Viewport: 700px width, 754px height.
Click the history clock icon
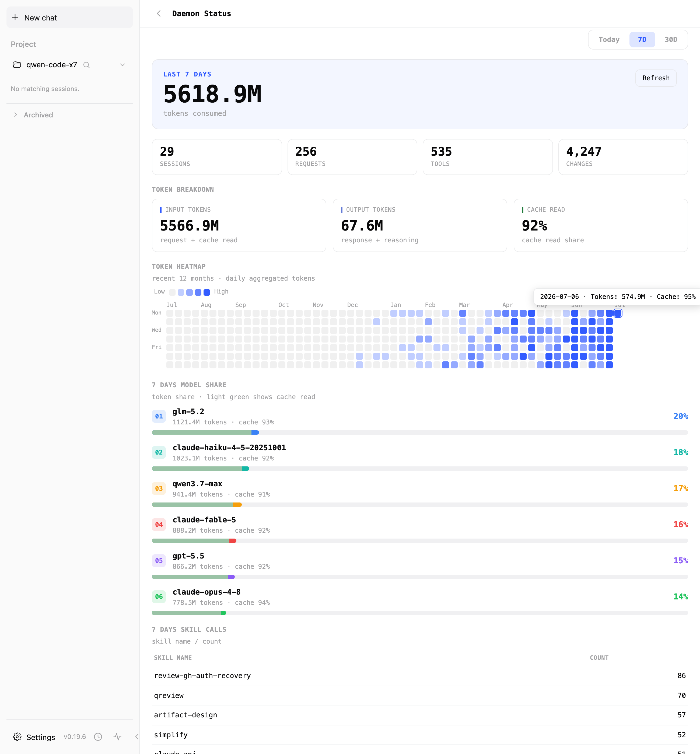pos(98,736)
